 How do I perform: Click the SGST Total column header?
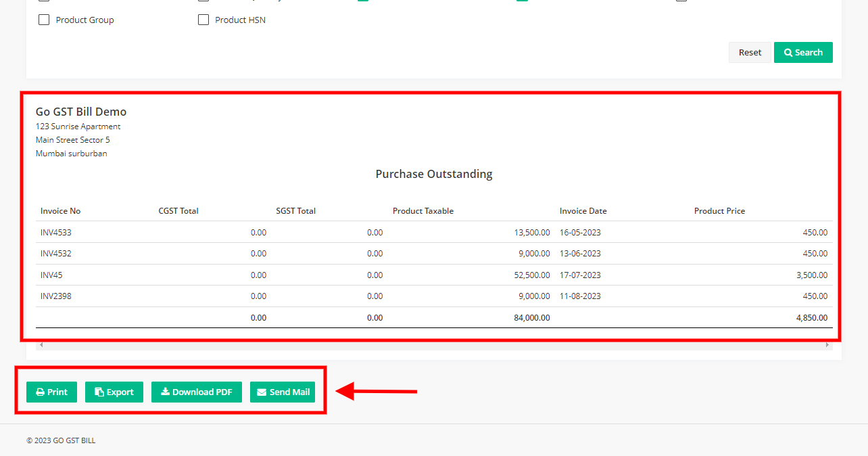coord(295,211)
